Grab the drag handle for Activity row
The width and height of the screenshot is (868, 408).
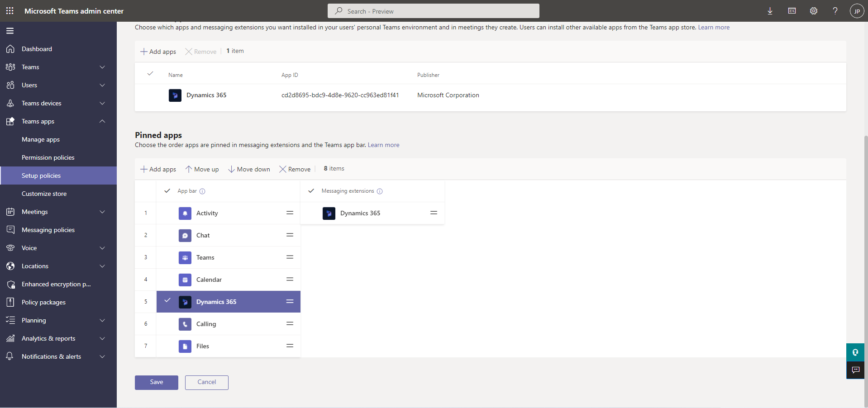[x=290, y=213]
